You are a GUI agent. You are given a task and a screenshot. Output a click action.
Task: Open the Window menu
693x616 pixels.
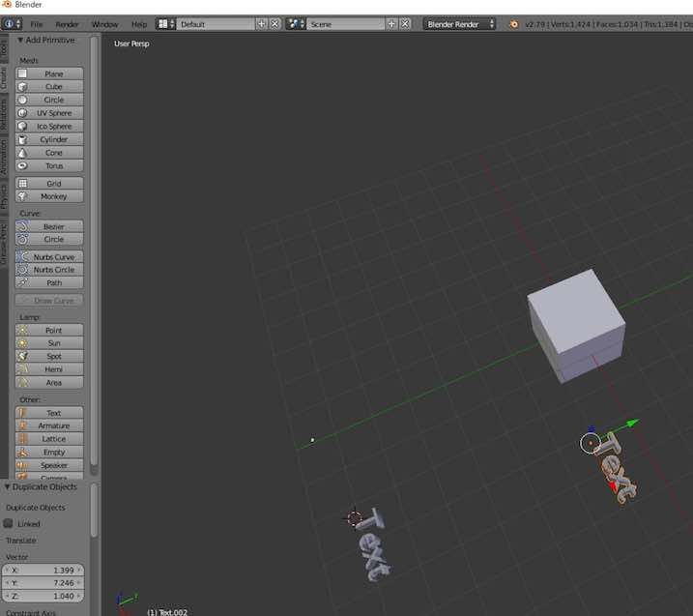point(104,24)
